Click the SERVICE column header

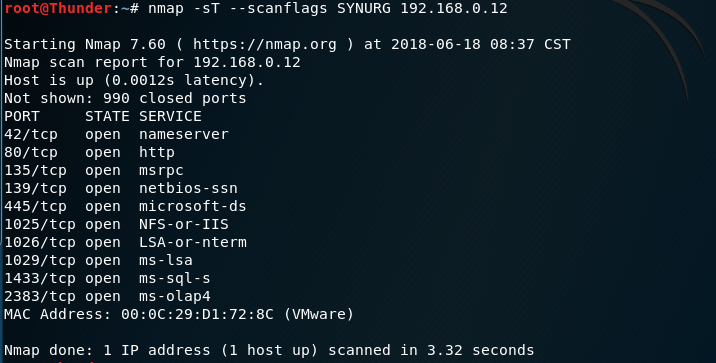(x=170, y=116)
